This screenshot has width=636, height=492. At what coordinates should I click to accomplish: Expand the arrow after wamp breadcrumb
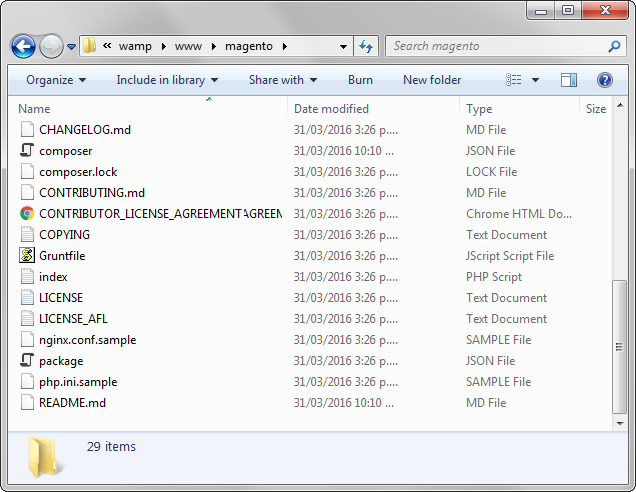click(163, 47)
